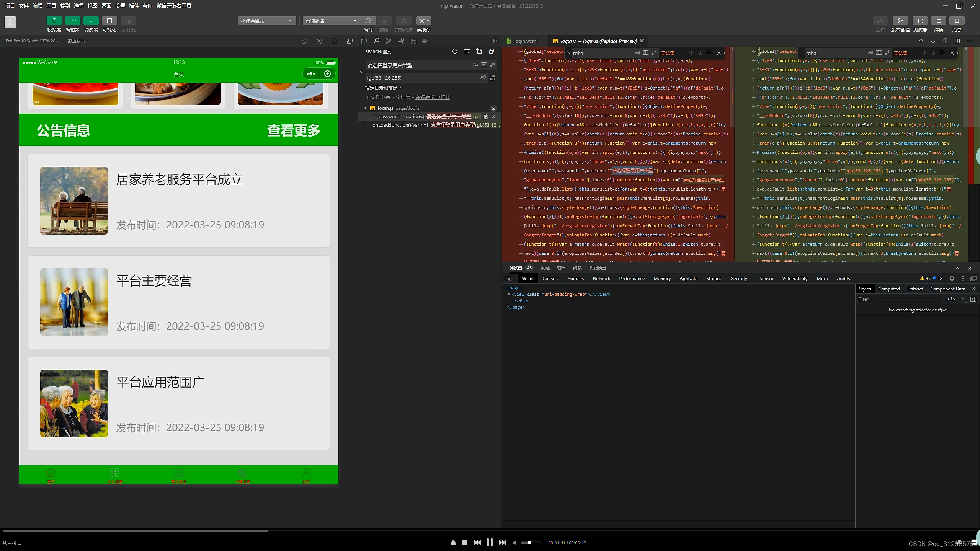Click 查看更多 in the simulator
The width and height of the screenshot is (980, 551).
(x=294, y=130)
